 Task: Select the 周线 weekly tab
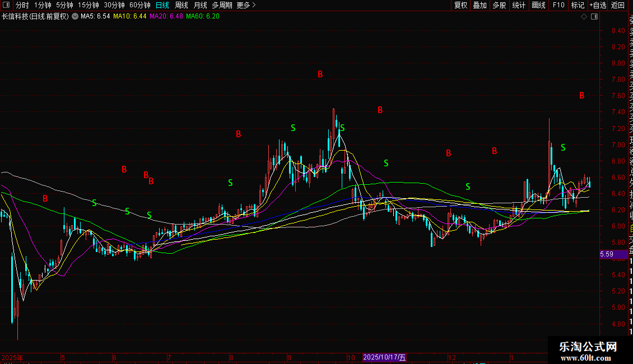(x=181, y=5)
